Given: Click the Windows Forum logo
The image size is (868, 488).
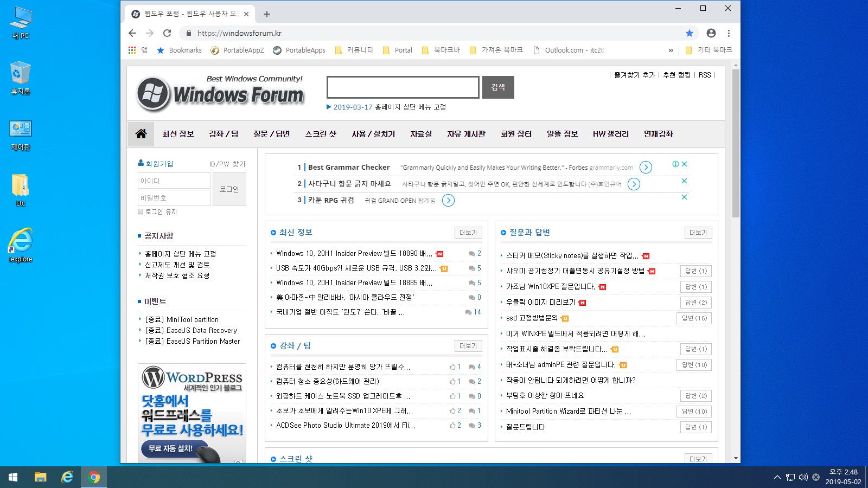Looking at the screenshot, I should [x=220, y=93].
